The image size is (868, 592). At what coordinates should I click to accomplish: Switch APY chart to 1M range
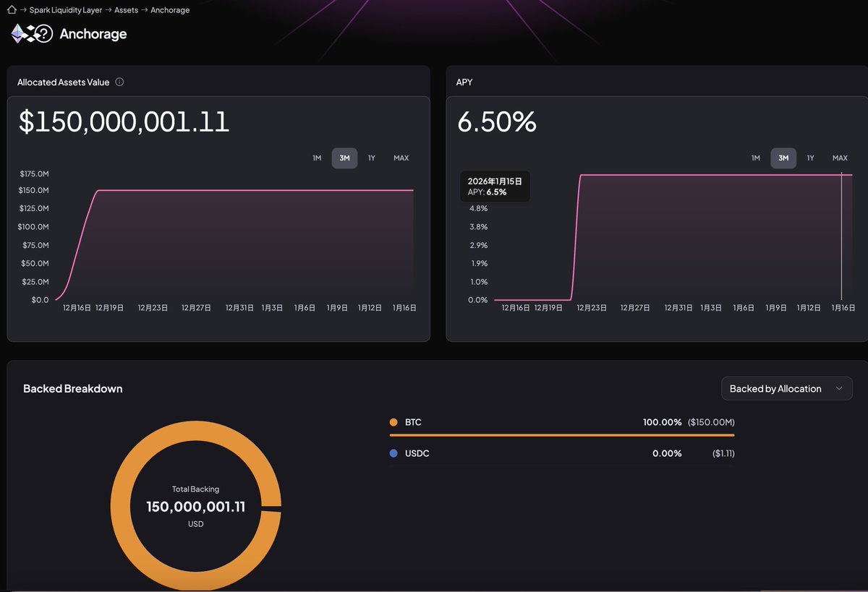(x=755, y=158)
